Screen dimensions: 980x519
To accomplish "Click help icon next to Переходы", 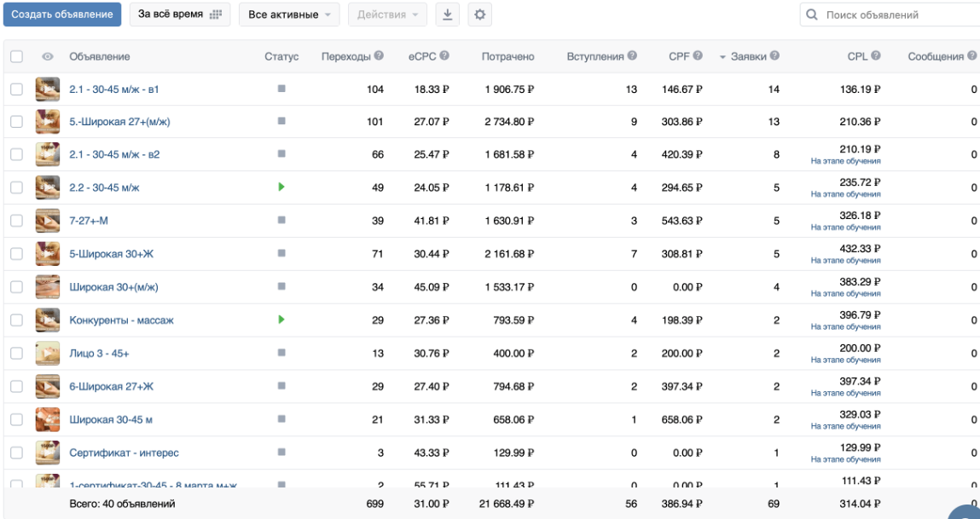I will coord(379,56).
